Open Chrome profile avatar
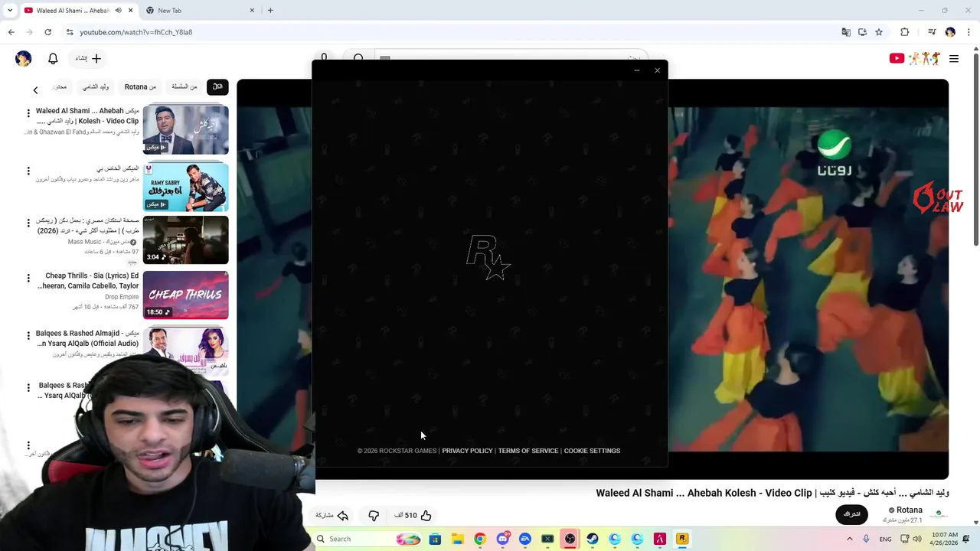 click(950, 32)
